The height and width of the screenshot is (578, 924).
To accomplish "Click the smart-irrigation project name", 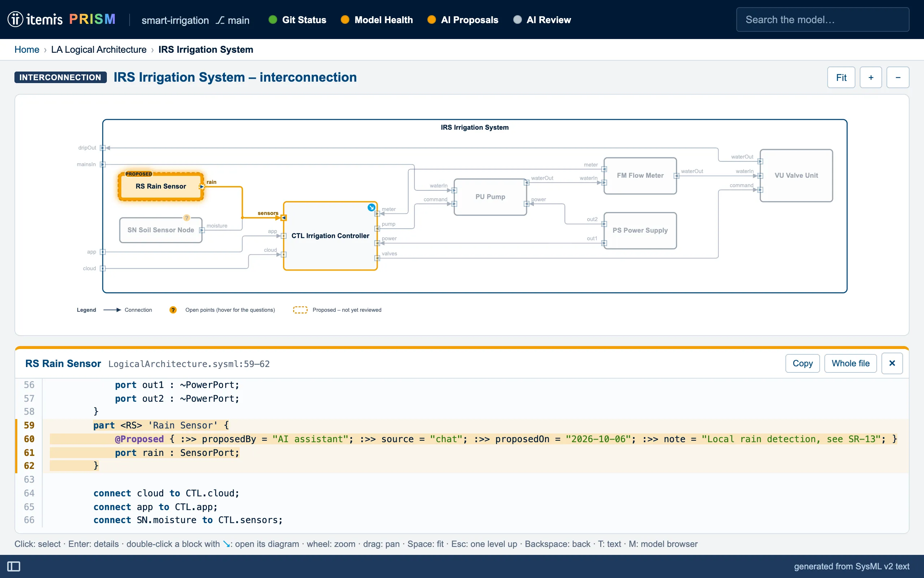I will (175, 20).
